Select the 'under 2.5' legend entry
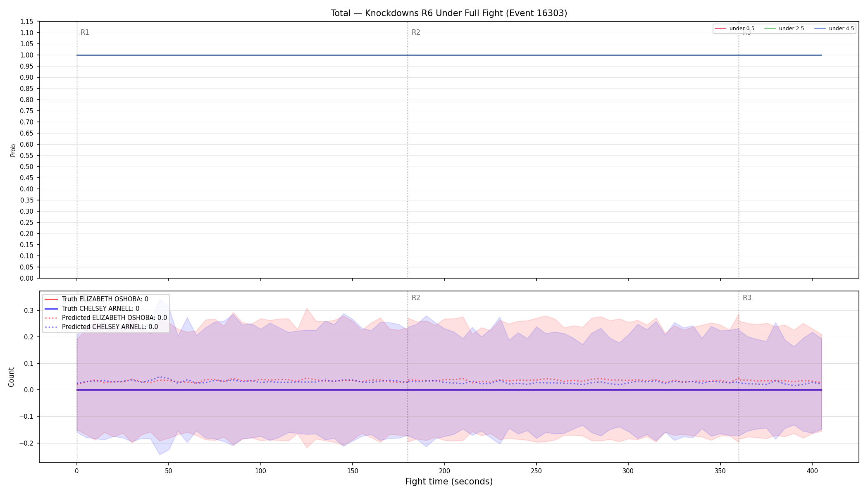 pos(784,29)
